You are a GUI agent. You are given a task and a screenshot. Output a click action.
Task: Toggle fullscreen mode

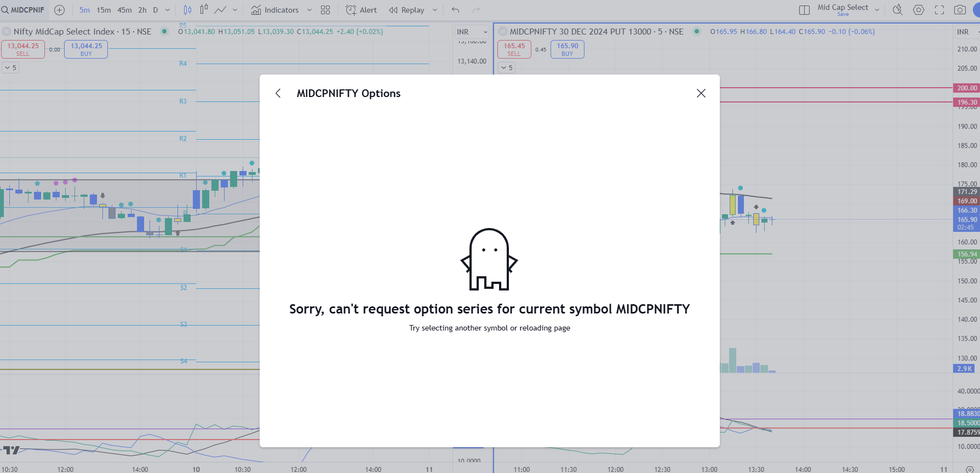point(939,10)
